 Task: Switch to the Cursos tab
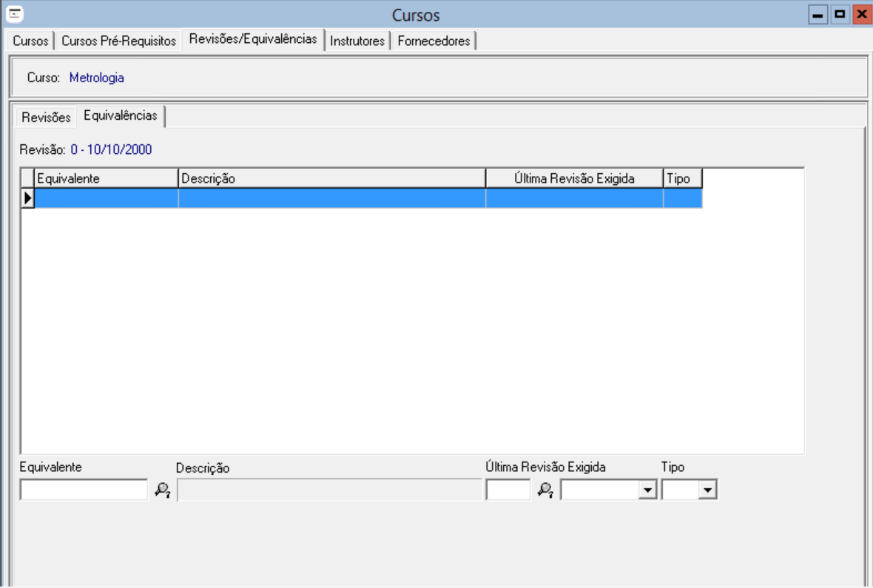[30, 41]
